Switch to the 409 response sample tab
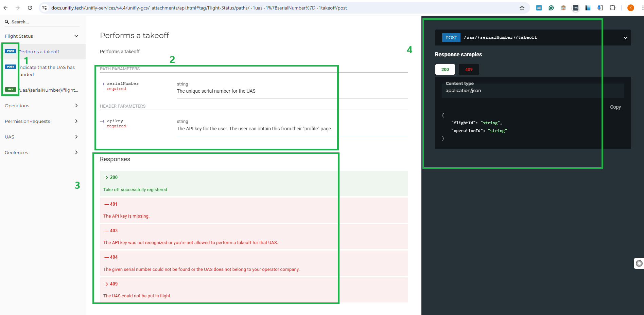This screenshot has width=644, height=315. [469, 69]
